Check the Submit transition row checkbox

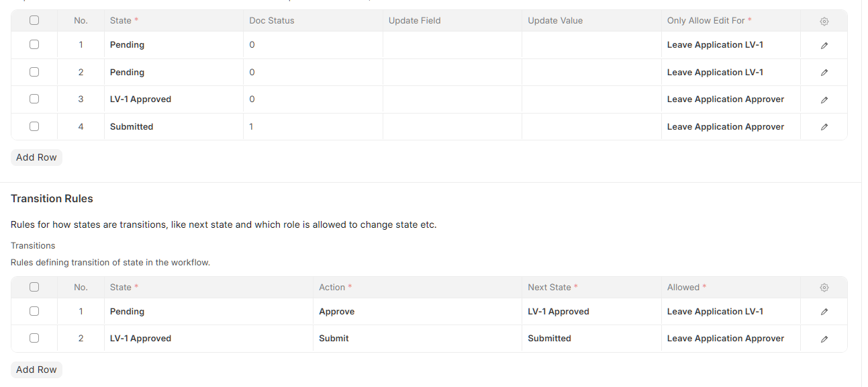pos(34,338)
